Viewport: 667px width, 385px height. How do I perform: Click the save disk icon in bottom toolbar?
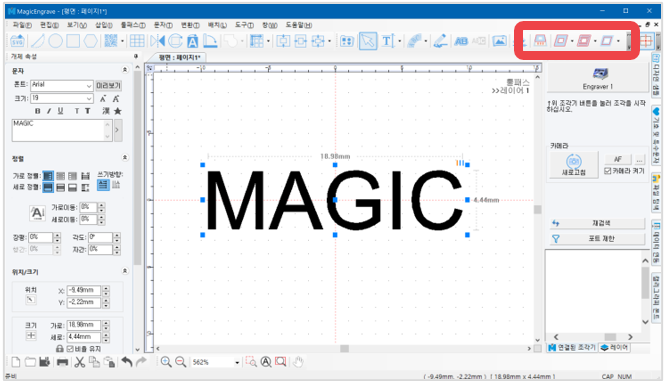(45, 362)
